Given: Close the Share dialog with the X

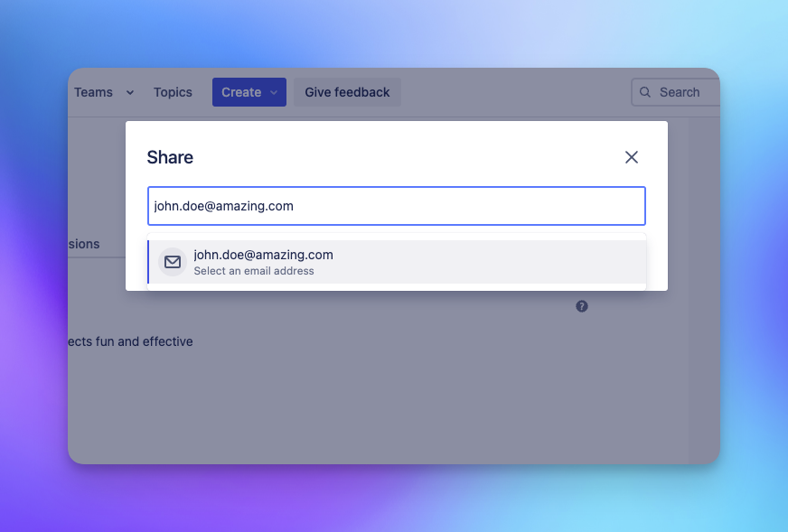Looking at the screenshot, I should [x=632, y=156].
